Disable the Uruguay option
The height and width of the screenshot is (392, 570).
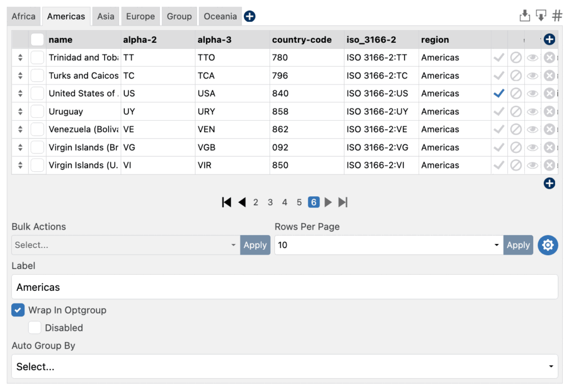click(516, 111)
